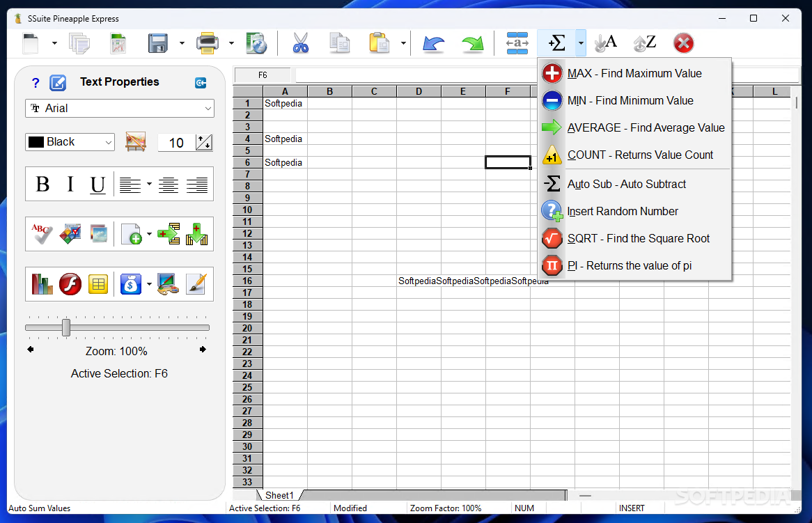Click the align left icon

coord(130,185)
